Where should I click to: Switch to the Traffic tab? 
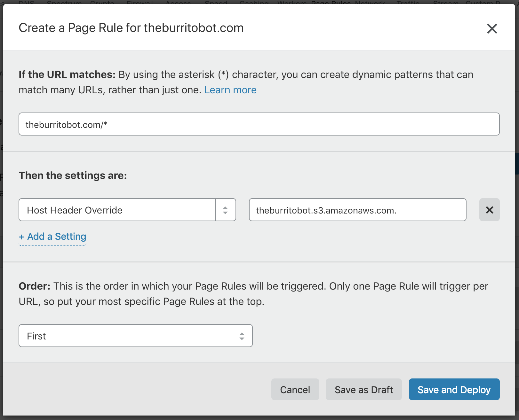[x=407, y=3]
